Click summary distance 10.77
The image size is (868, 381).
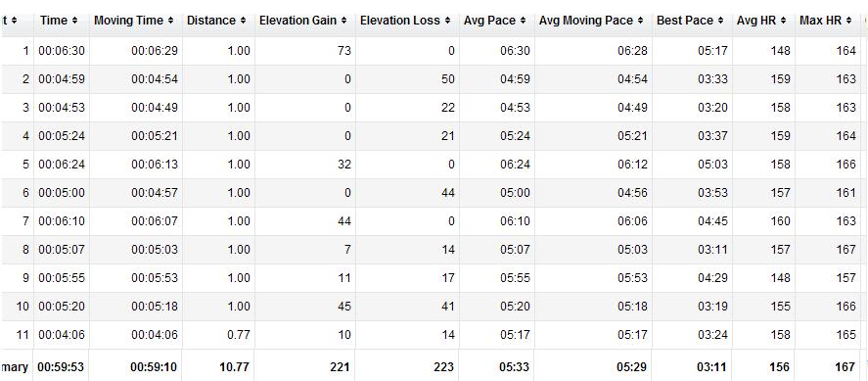pyautogui.click(x=236, y=367)
